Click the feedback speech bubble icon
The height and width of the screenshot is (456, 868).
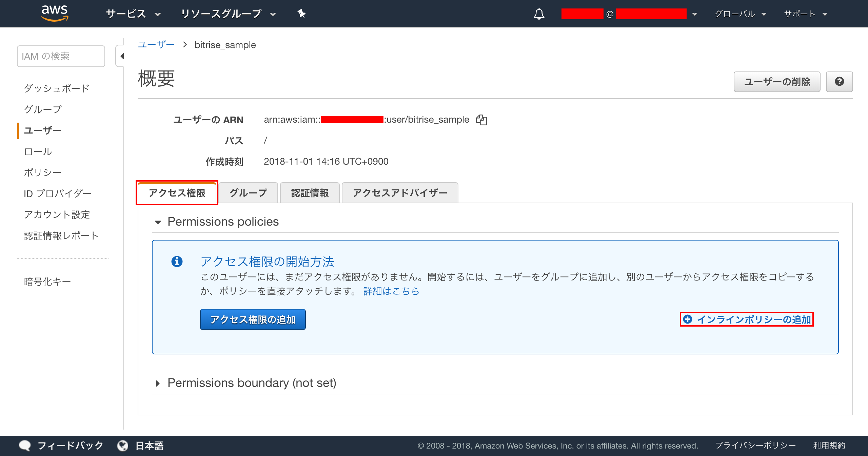point(25,445)
